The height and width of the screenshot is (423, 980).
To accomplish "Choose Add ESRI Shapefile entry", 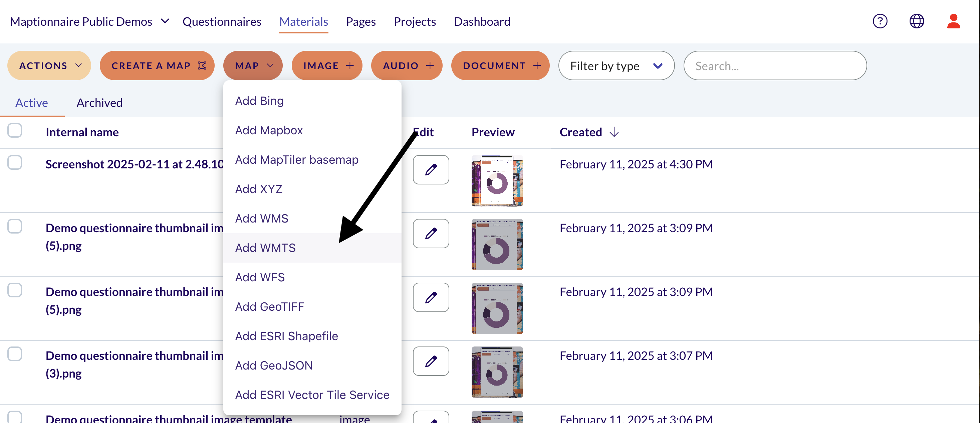I will pyautogui.click(x=312, y=336).
